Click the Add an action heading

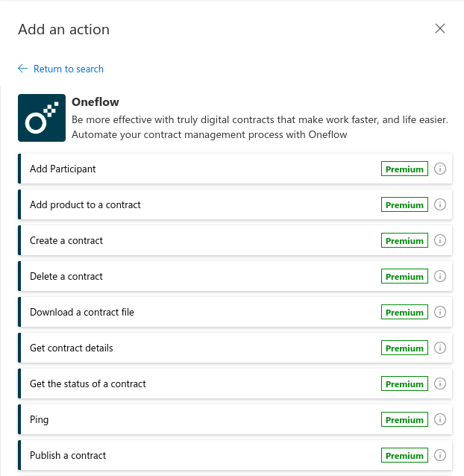pyautogui.click(x=63, y=29)
